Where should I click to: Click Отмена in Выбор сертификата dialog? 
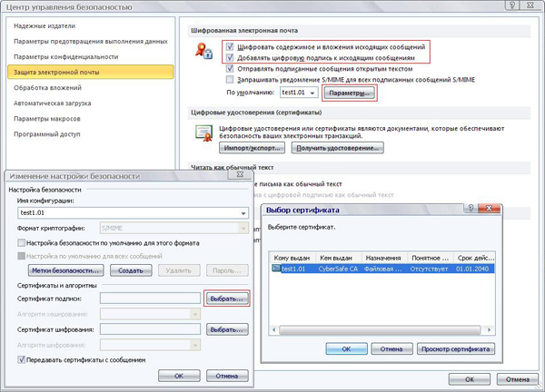391,349
